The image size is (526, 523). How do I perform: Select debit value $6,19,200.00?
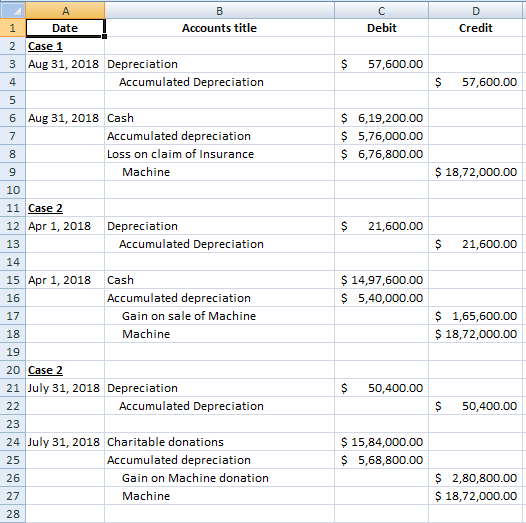click(x=381, y=118)
